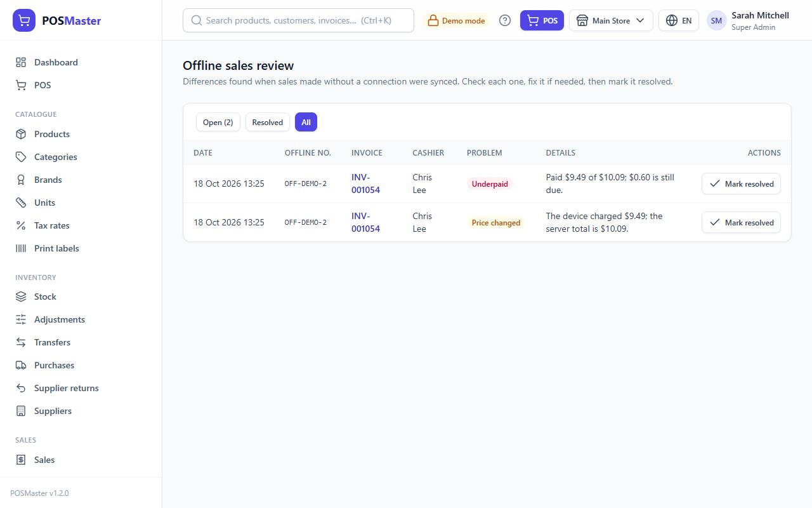This screenshot has width=812, height=508.
Task: Click the Suppliers building icon
Action: click(21, 411)
